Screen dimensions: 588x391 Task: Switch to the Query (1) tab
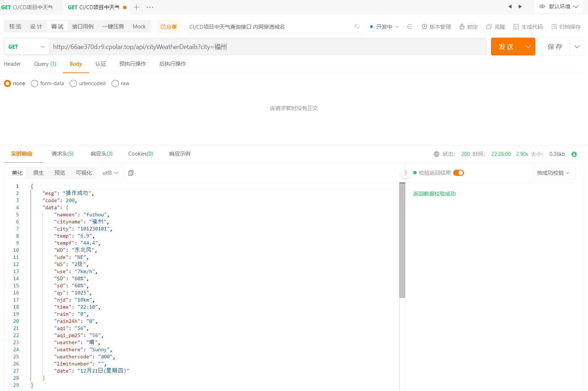click(45, 64)
